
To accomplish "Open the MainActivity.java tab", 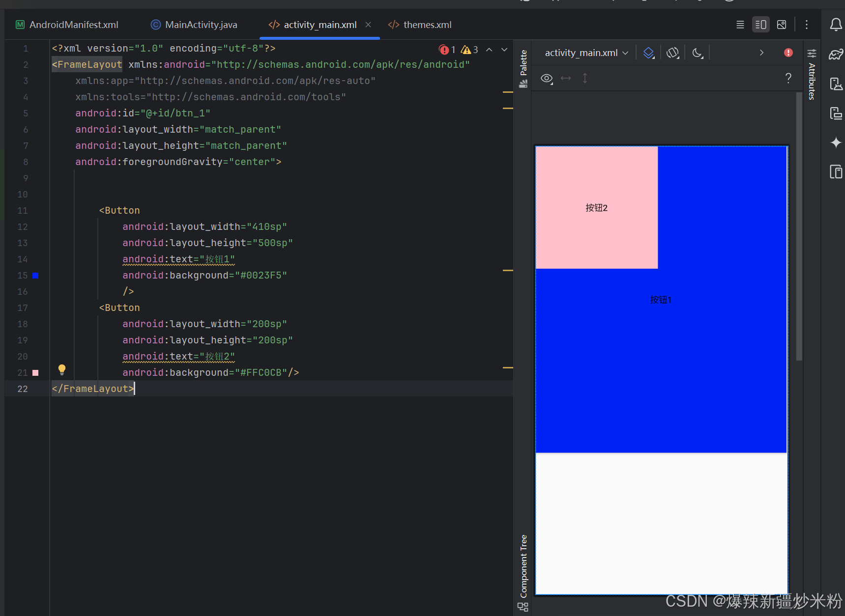I will [194, 25].
